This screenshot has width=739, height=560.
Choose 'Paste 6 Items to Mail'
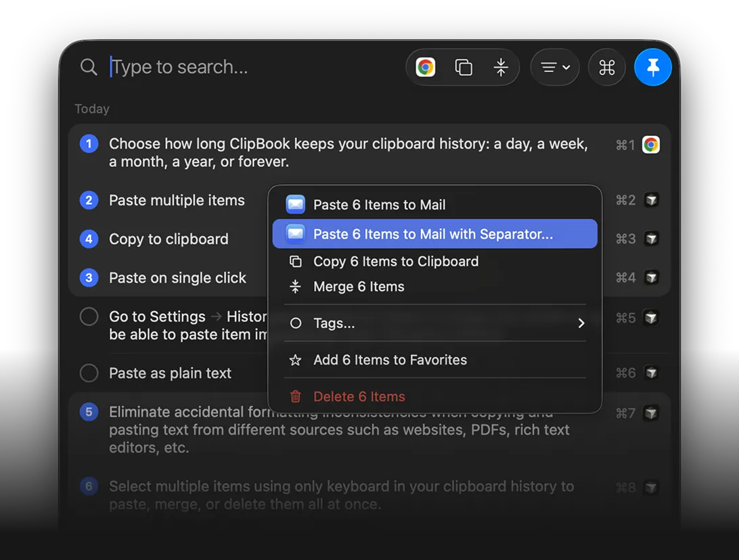click(x=434, y=205)
